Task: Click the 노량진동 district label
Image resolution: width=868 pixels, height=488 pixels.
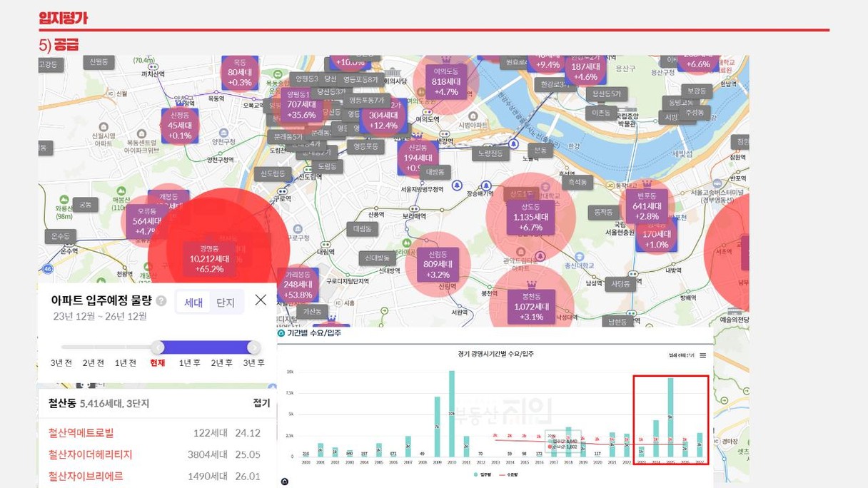Action: point(490,153)
